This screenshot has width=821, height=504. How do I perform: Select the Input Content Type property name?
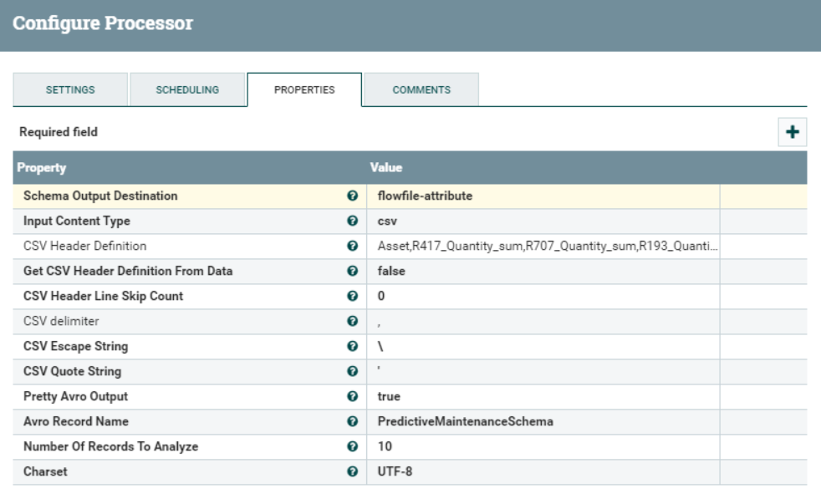point(77,221)
